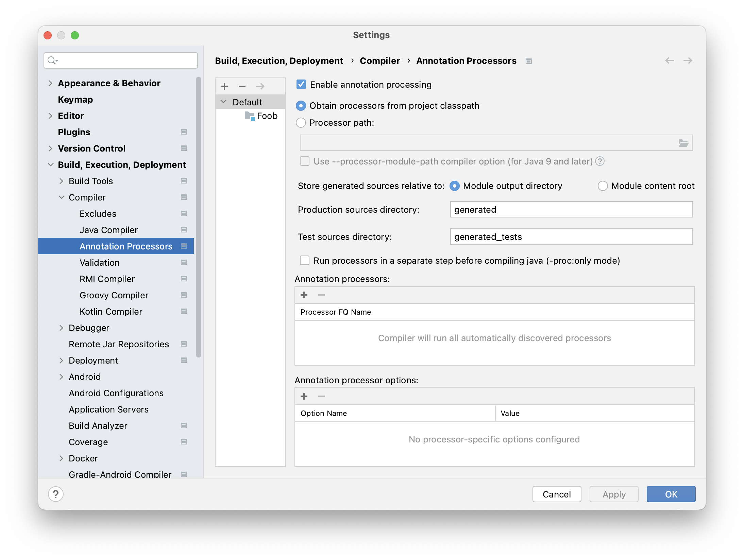Expand the Debugger node
This screenshot has height=560, width=744.
coord(61,328)
